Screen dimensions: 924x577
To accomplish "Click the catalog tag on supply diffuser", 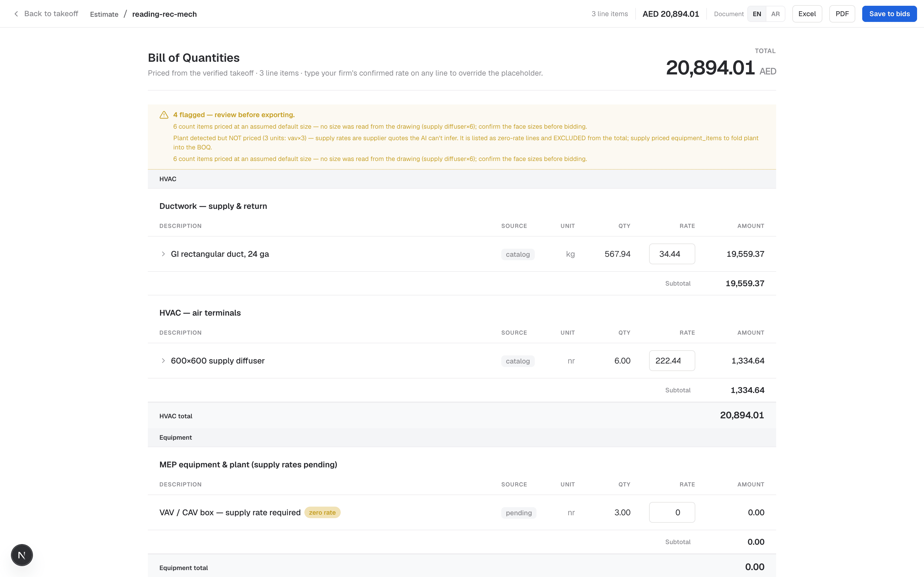I will tap(518, 361).
